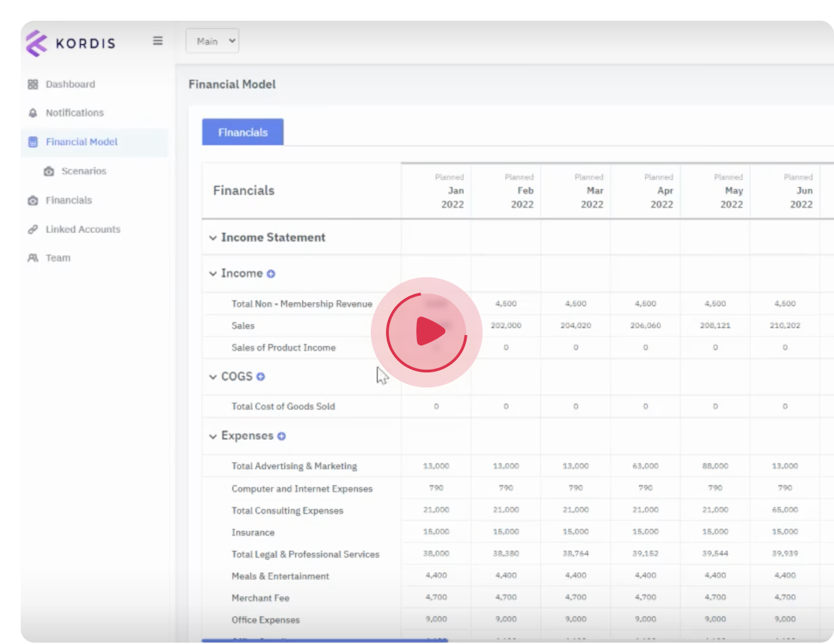Open Financials in the sidebar
Screen dimensions: 834x644
(68, 200)
